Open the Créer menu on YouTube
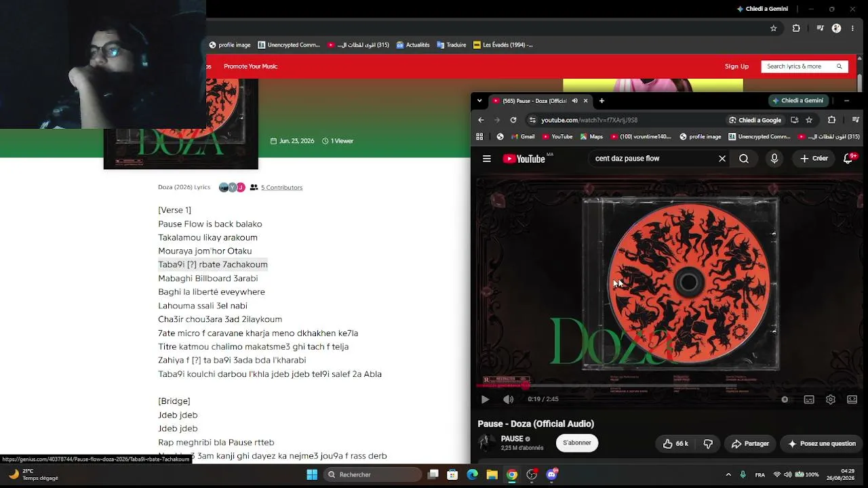 [814, 159]
